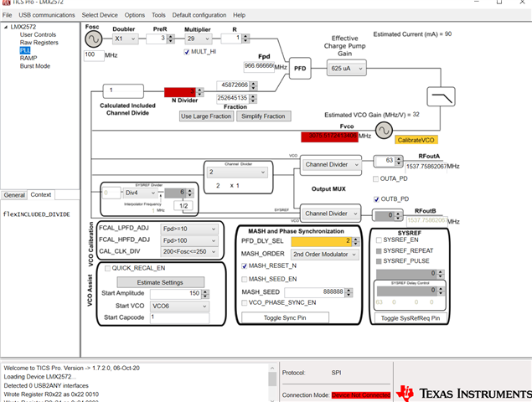Viewport: 532px width, 402px height.
Task: Enable MASH_SEED_EN checkbox
Action: click(x=245, y=279)
